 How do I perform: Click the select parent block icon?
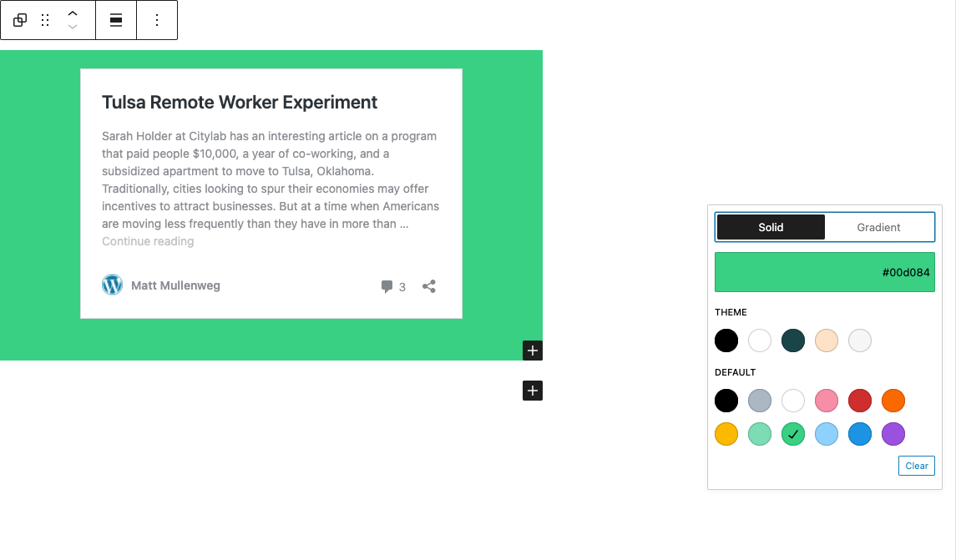(x=19, y=19)
